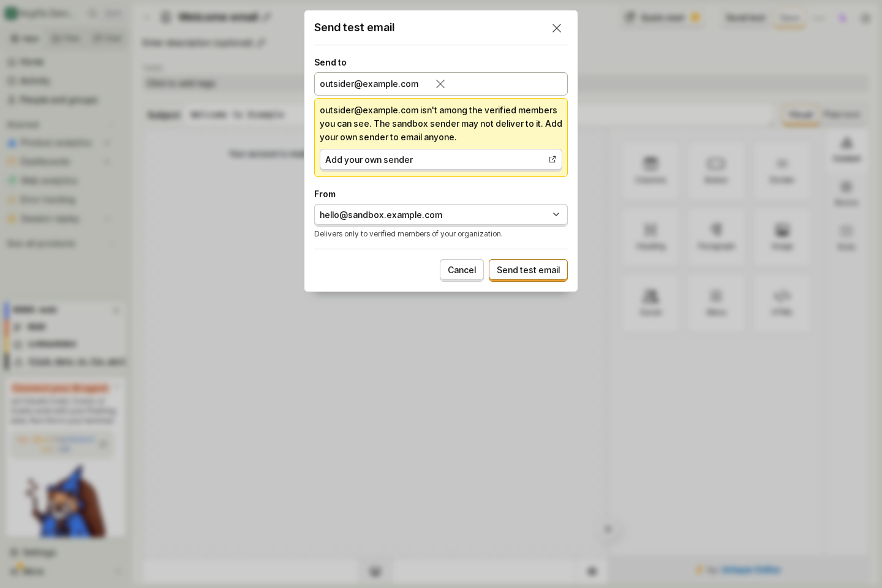
Task: Clear the outsider@example.com recipient
Action: pyautogui.click(x=440, y=84)
